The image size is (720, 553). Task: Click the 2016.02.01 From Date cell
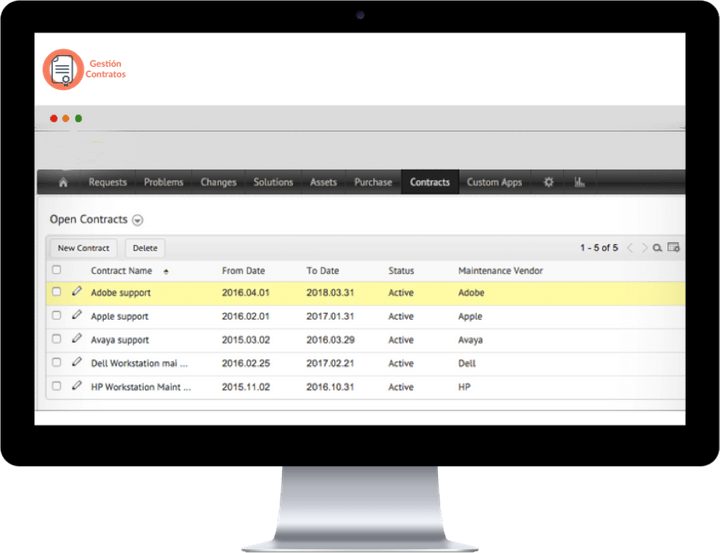point(246,316)
